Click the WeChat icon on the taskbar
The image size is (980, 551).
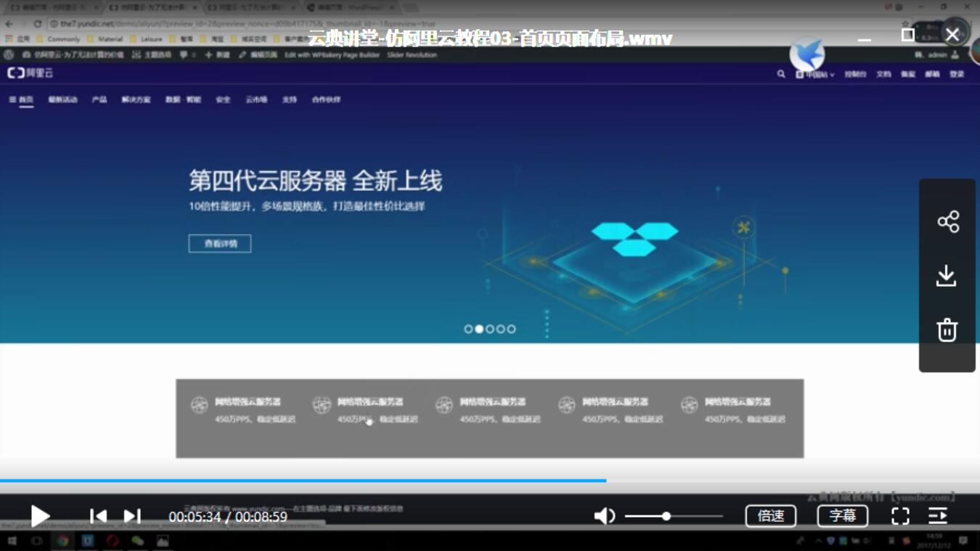pyautogui.click(x=137, y=541)
